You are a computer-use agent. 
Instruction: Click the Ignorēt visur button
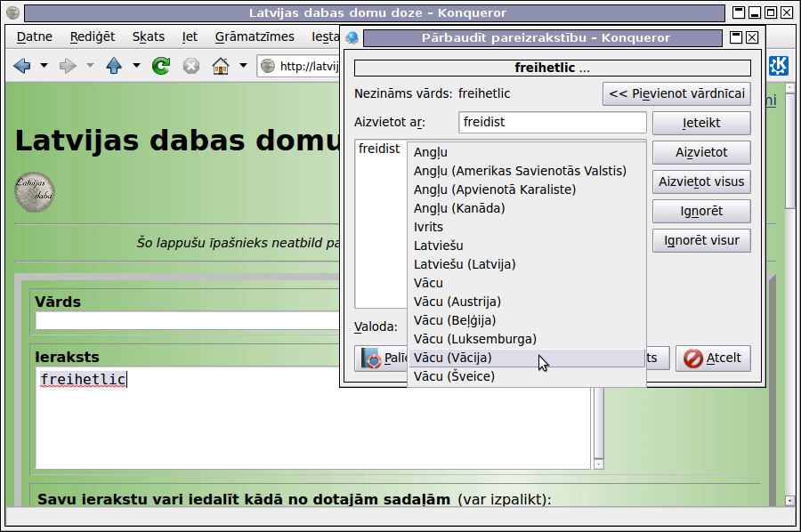click(x=701, y=240)
